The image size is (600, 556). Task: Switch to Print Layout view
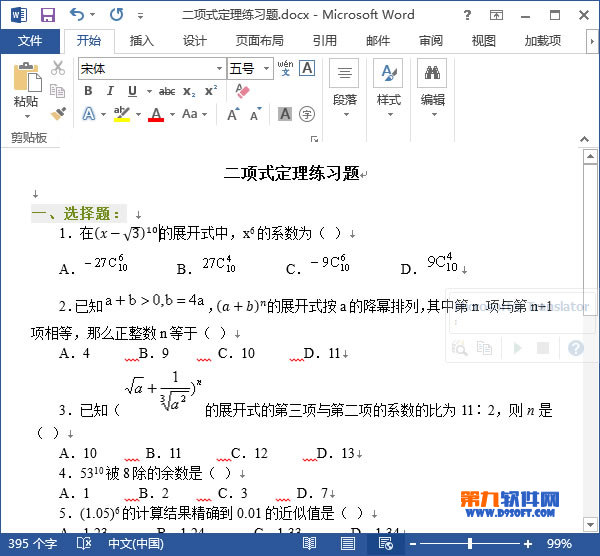(347, 543)
